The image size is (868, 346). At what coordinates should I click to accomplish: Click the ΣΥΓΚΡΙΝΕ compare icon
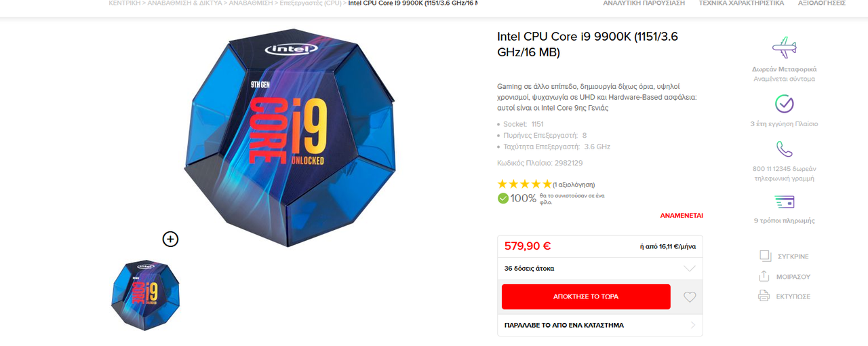pos(765,256)
